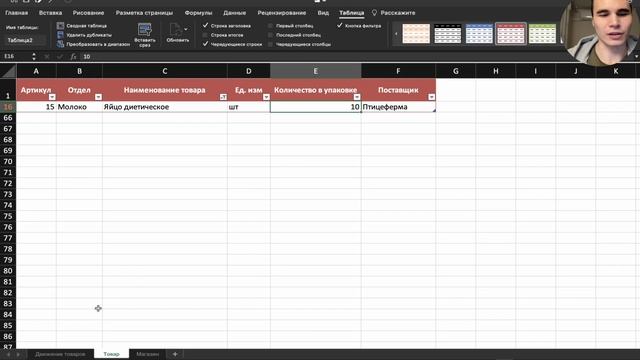The height and width of the screenshot is (360, 640).
Task: Select column C header
Action: [165, 71]
